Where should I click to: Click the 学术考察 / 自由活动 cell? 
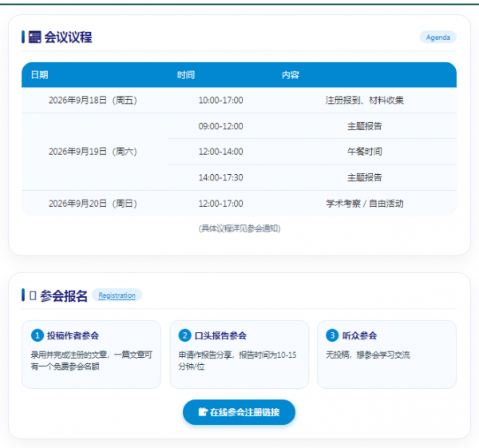(x=365, y=204)
